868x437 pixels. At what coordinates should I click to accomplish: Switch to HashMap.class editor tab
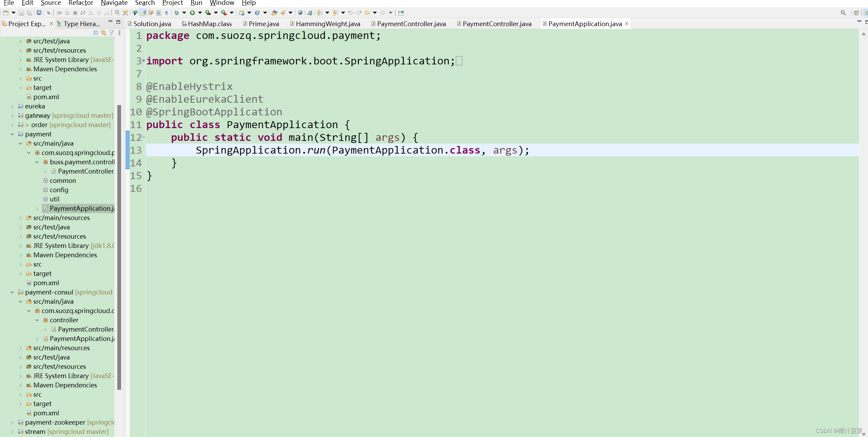(x=207, y=24)
